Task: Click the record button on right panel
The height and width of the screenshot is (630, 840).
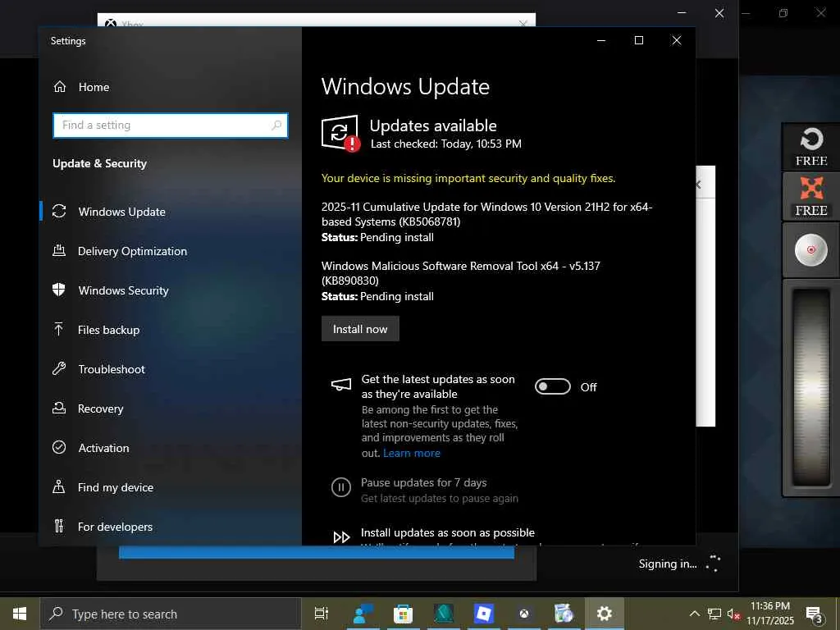Action: tap(811, 249)
